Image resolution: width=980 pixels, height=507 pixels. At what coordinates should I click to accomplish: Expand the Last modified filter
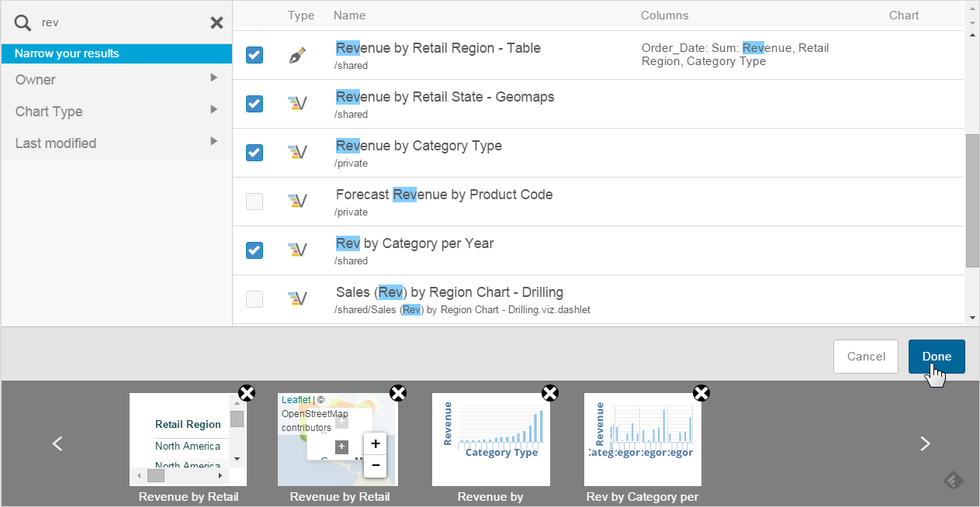coord(116,143)
